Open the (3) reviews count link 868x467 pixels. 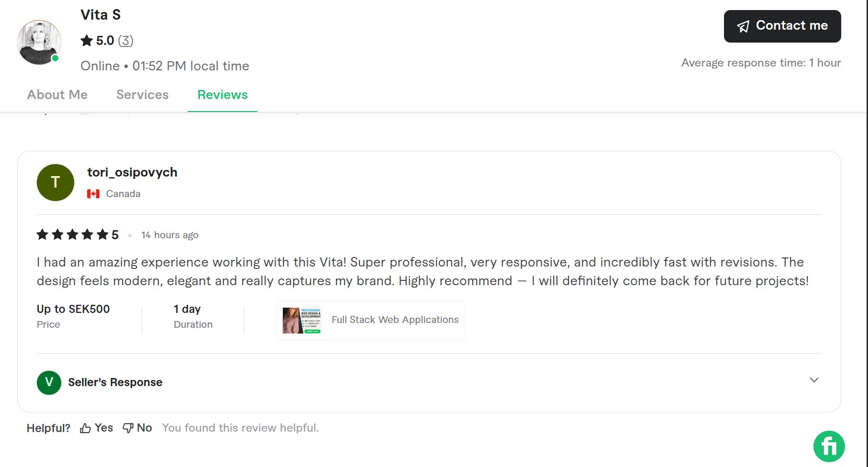pos(125,41)
